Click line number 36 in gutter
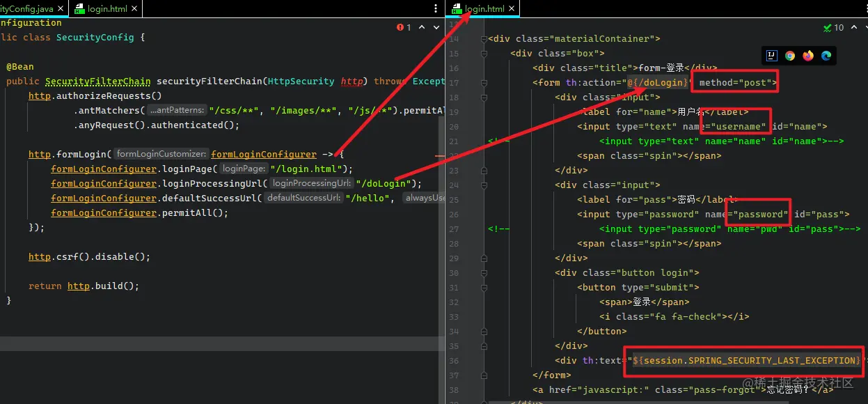 [x=454, y=361]
